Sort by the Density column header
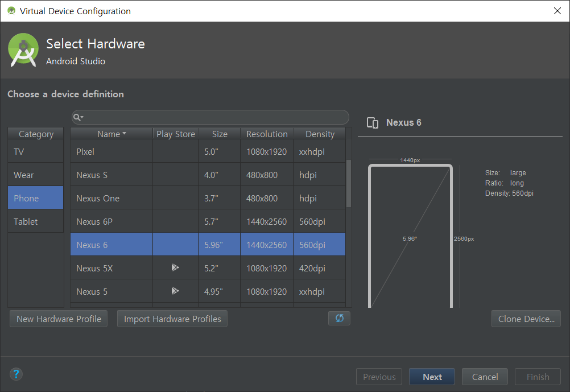Screen dimensions: 570x392 [320, 134]
